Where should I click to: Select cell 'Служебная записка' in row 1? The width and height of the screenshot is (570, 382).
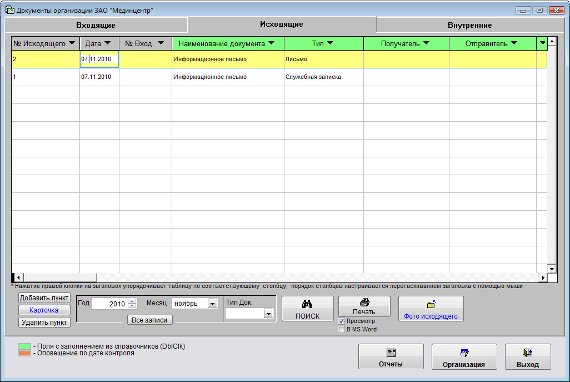coord(324,77)
